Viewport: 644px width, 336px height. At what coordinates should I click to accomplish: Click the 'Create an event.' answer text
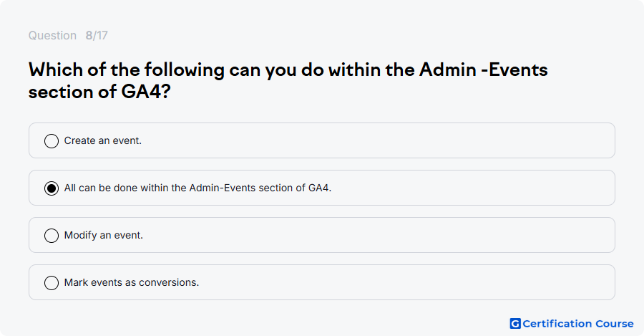[102, 140]
